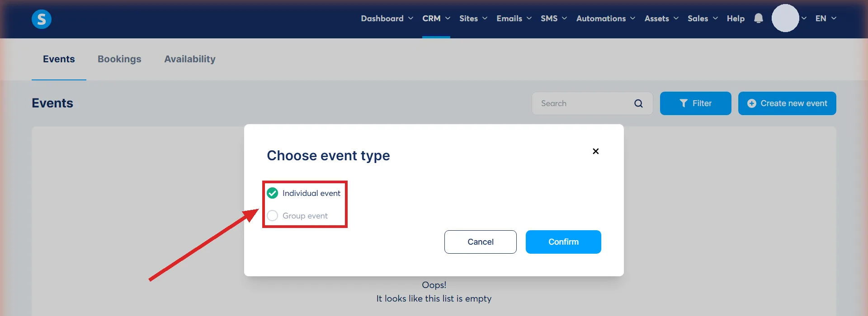Viewport: 868px width, 316px height.
Task: Expand the Automations menu
Action: pyautogui.click(x=606, y=19)
